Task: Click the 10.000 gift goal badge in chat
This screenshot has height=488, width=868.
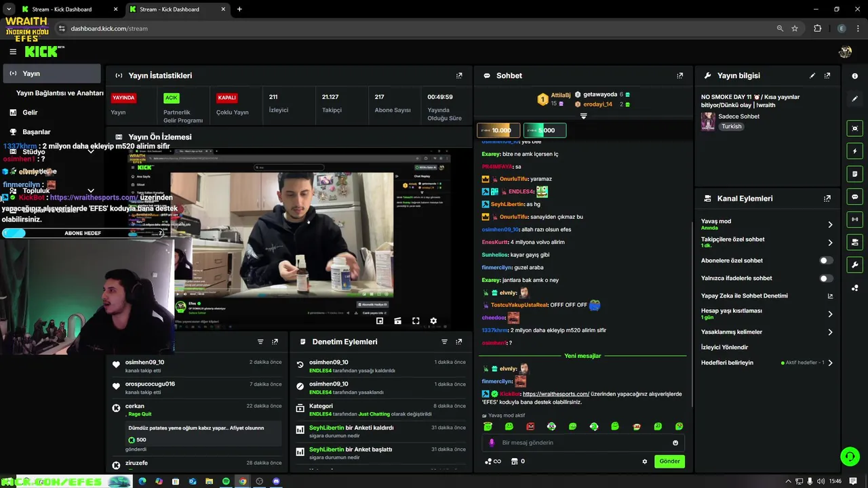Action: click(x=498, y=130)
